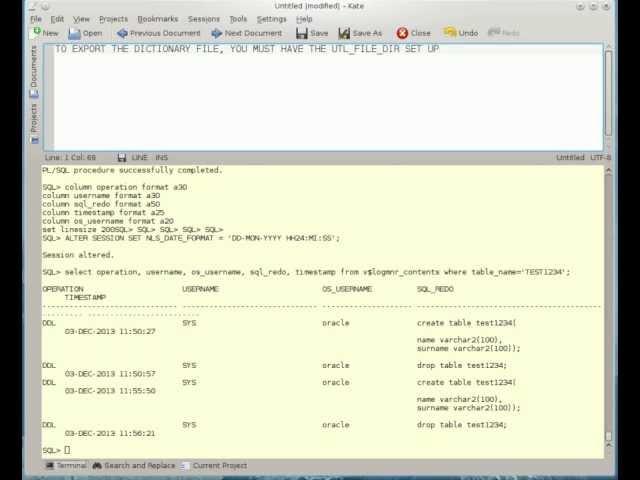Click the UTF-8 encoding label
640x480 pixels.
point(600,158)
